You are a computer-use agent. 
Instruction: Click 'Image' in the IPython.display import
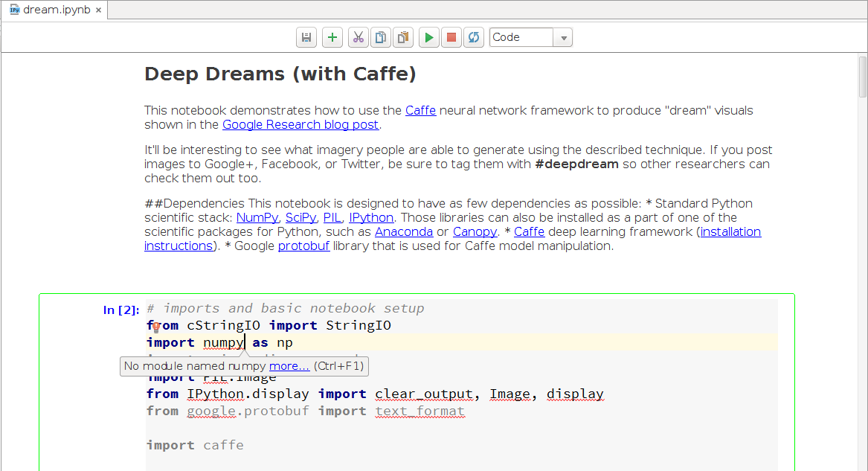coord(509,394)
